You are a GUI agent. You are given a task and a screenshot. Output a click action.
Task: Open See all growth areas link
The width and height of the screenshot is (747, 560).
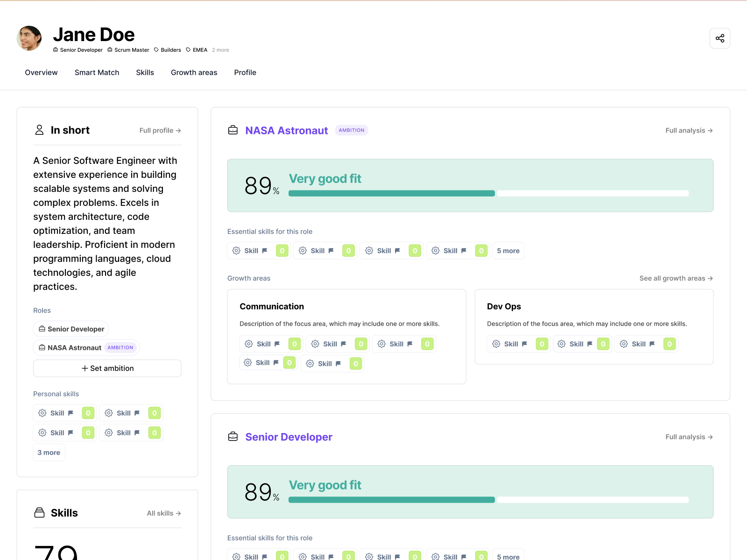click(676, 278)
